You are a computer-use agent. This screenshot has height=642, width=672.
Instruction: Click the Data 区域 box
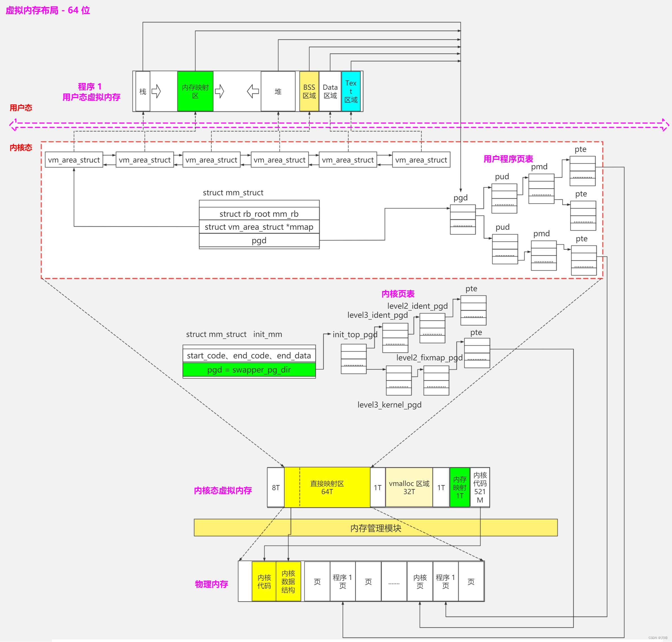[x=330, y=91]
